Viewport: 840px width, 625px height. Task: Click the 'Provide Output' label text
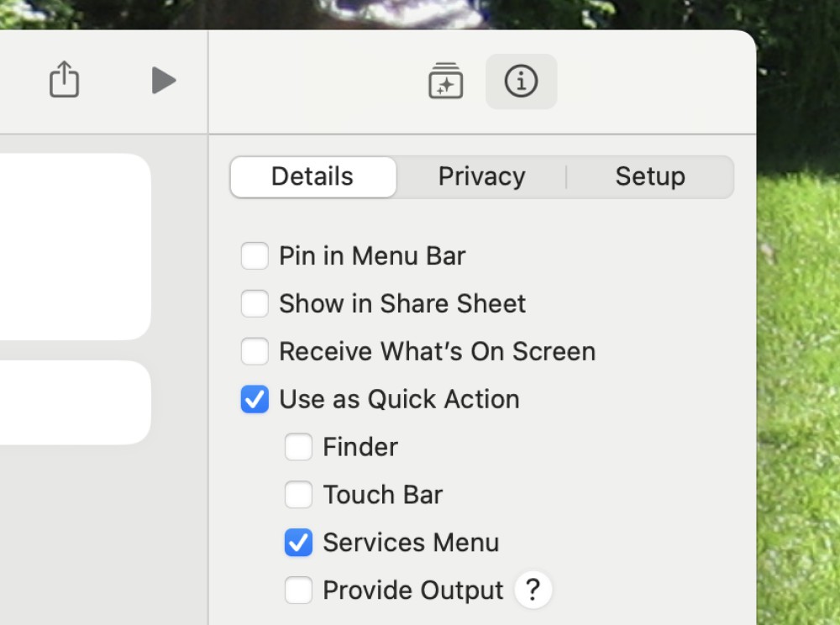point(413,591)
